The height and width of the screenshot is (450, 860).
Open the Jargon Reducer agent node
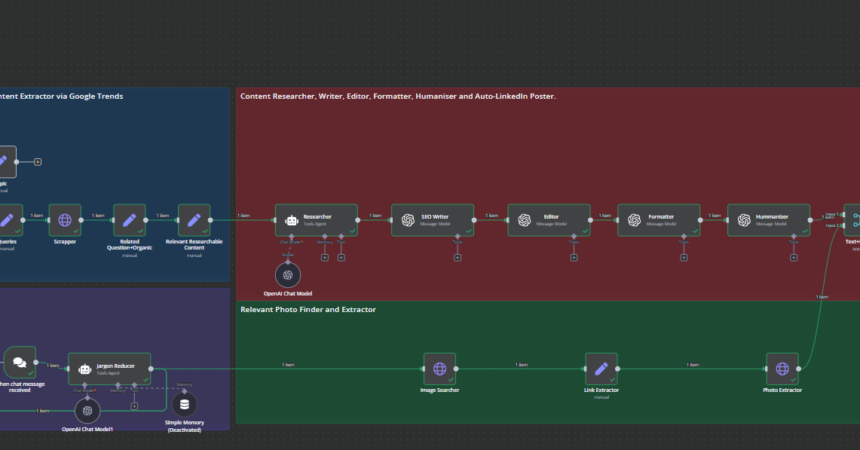coord(109,369)
